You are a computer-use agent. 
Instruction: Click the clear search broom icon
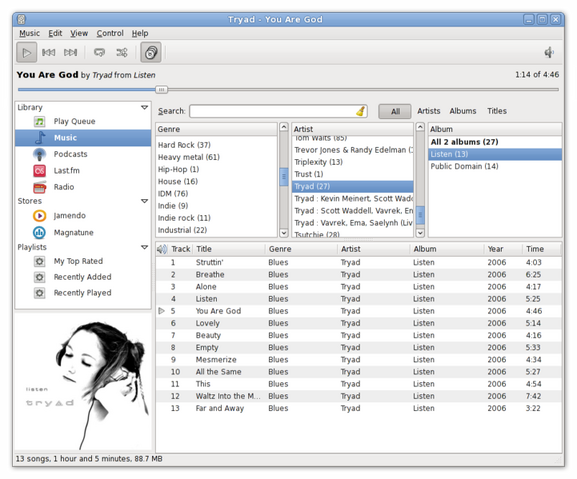pyautogui.click(x=361, y=111)
